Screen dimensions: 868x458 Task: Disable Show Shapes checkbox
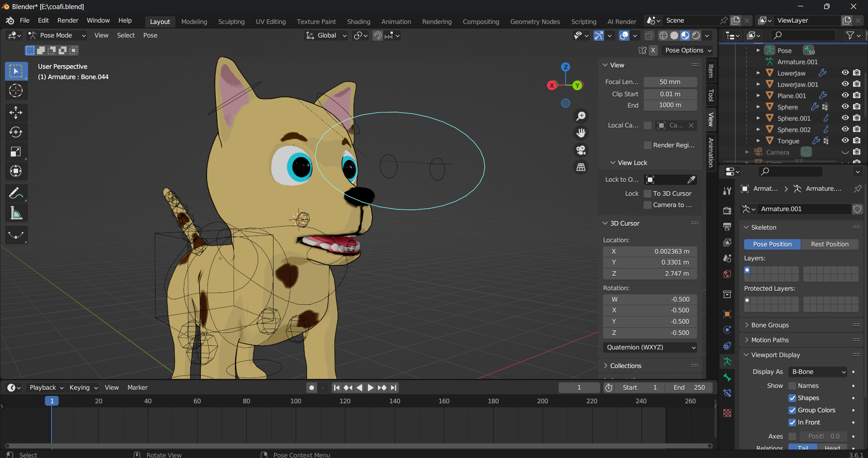(792, 398)
